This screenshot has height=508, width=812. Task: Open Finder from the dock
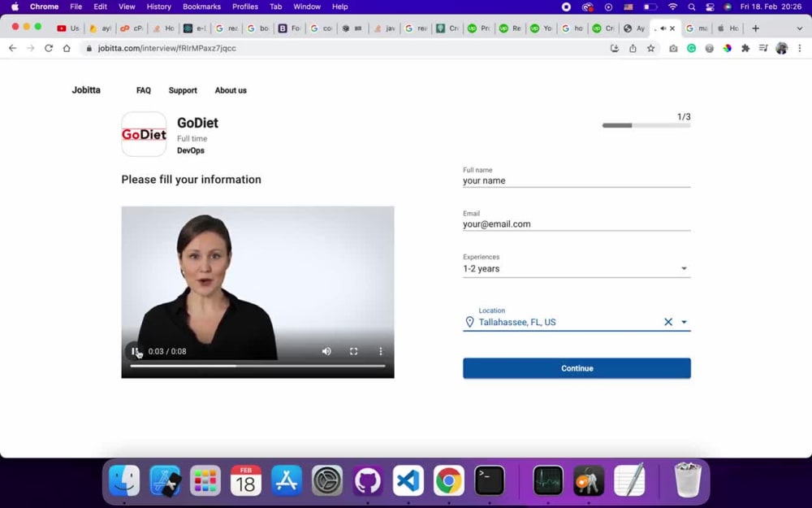[x=124, y=480]
